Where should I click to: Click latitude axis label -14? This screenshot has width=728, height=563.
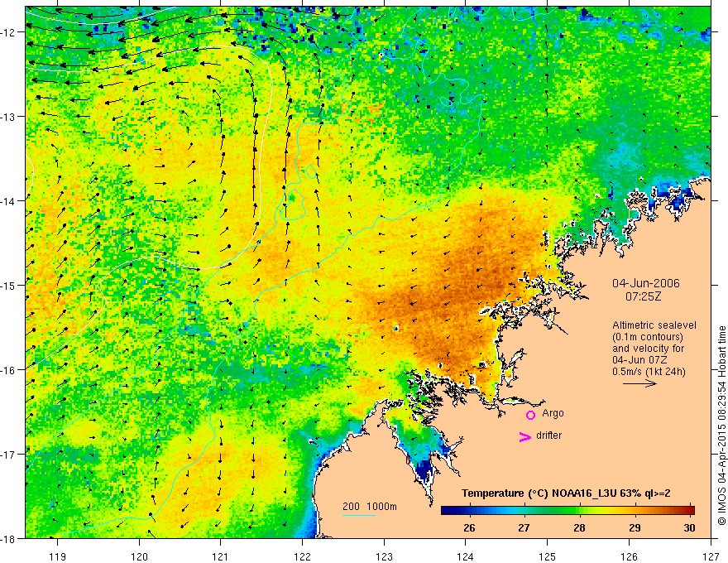click(x=9, y=201)
